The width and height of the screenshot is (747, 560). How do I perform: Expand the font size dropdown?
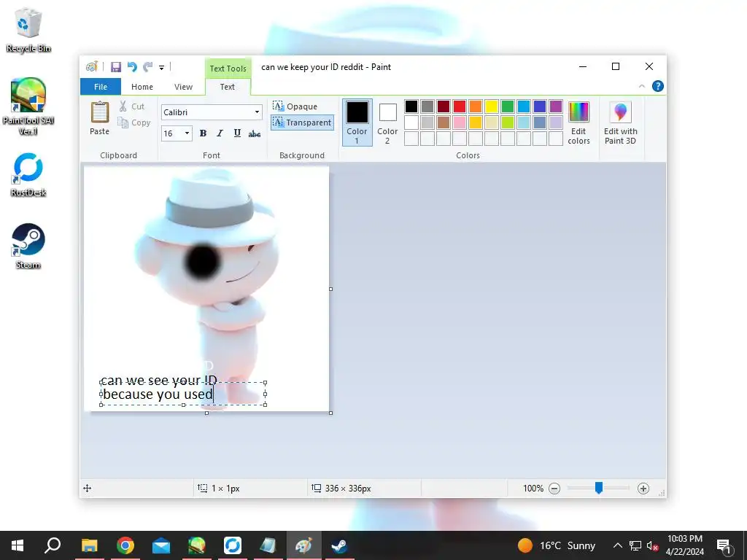click(187, 133)
